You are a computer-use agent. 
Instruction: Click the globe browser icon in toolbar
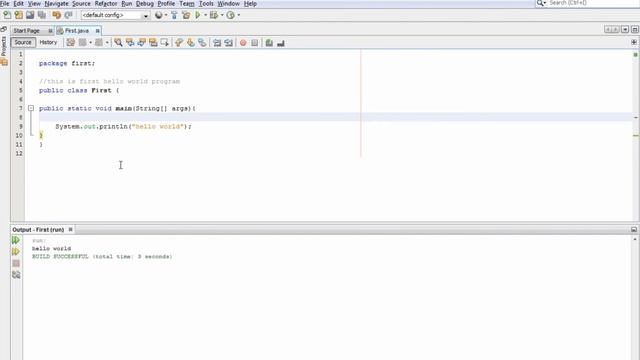(x=158, y=15)
